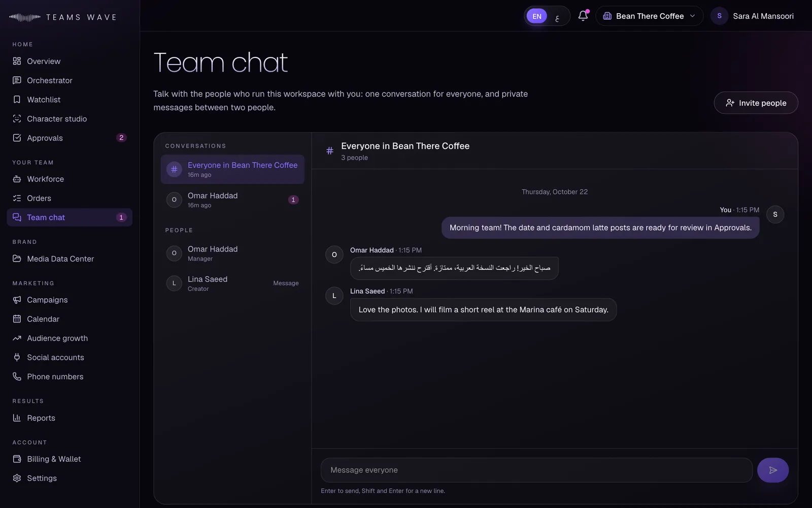Click the Teams Wave waveform logo

[x=25, y=17]
